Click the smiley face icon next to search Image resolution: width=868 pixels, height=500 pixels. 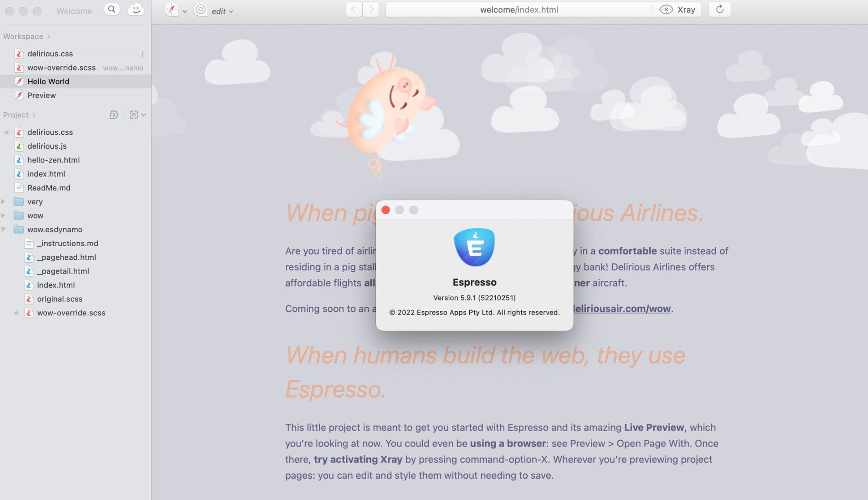[136, 9]
